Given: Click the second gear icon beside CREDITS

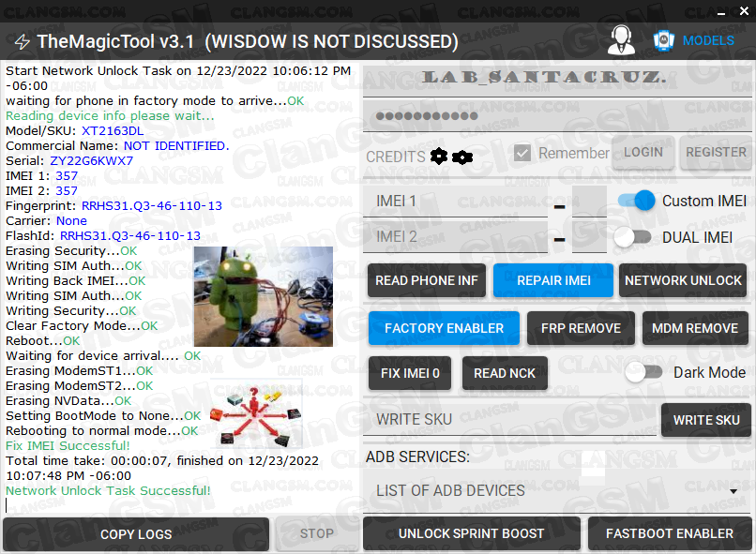Looking at the screenshot, I should click(x=462, y=157).
